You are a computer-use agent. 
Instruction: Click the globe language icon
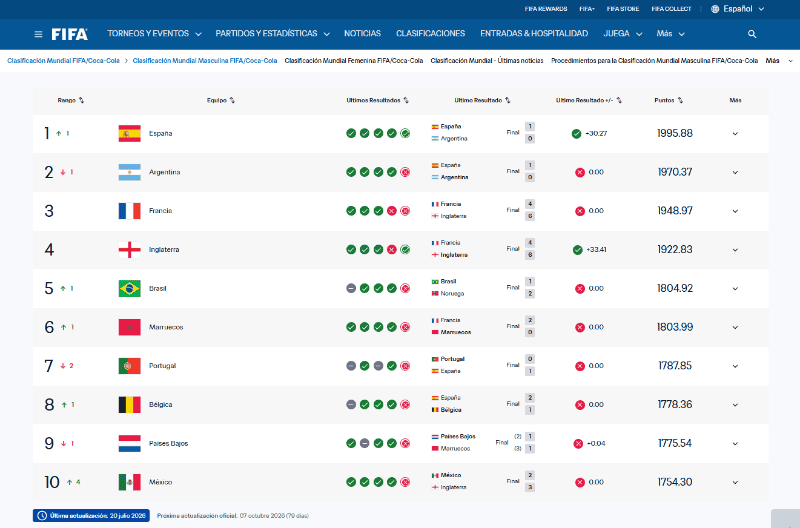coord(715,9)
